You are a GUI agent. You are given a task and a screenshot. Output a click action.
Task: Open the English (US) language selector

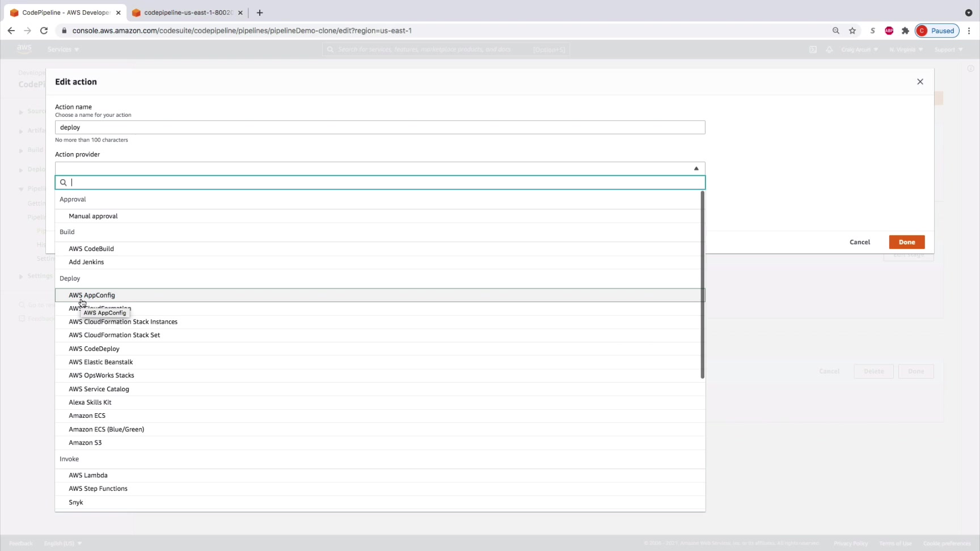click(x=63, y=543)
